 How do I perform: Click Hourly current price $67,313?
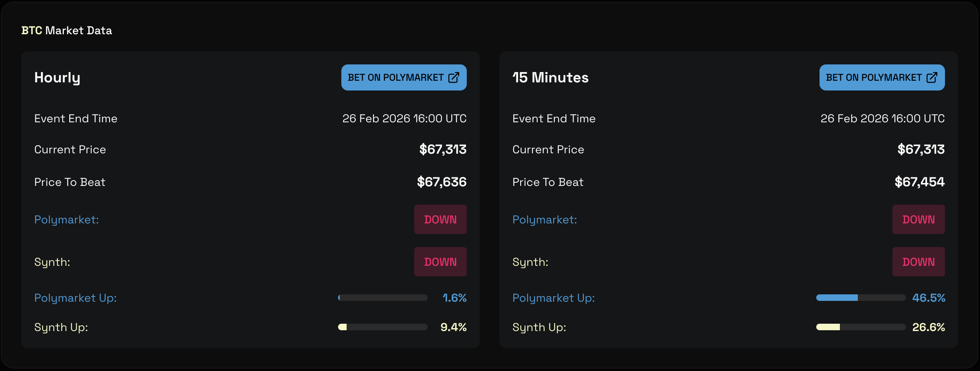point(443,149)
